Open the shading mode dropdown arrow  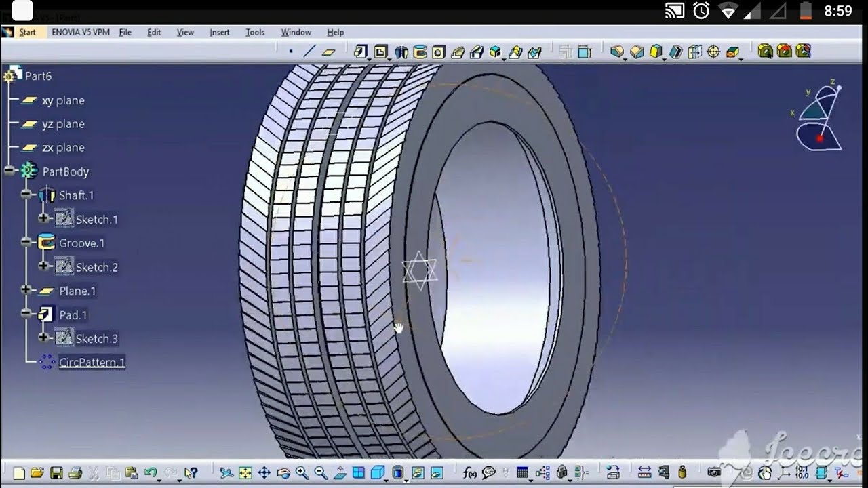pyautogui.click(x=406, y=481)
